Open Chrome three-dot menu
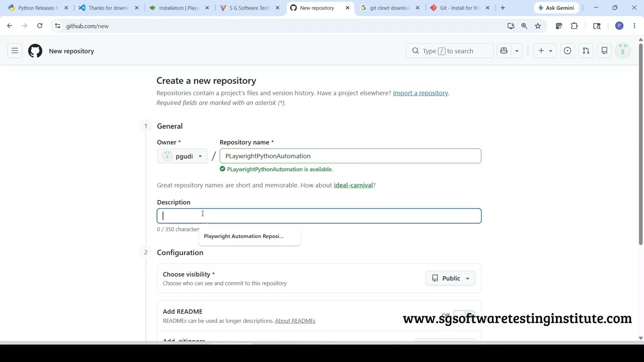 [634, 26]
